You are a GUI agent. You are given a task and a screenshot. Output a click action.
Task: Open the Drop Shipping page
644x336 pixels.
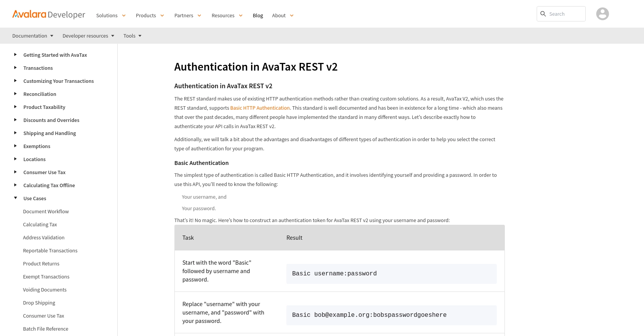click(x=39, y=303)
